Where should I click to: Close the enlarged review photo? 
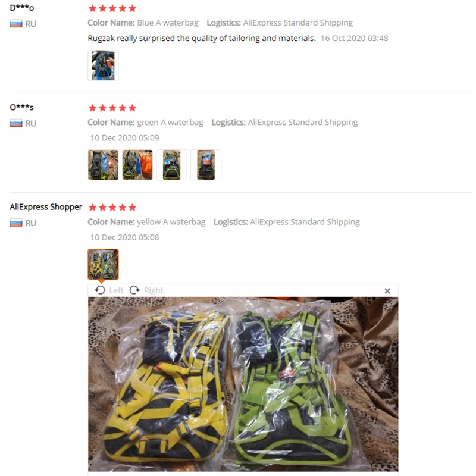[387, 291]
